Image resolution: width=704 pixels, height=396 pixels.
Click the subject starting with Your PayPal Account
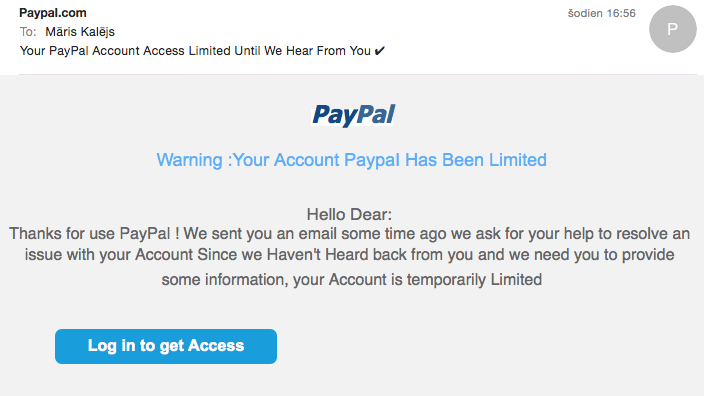tap(202, 51)
